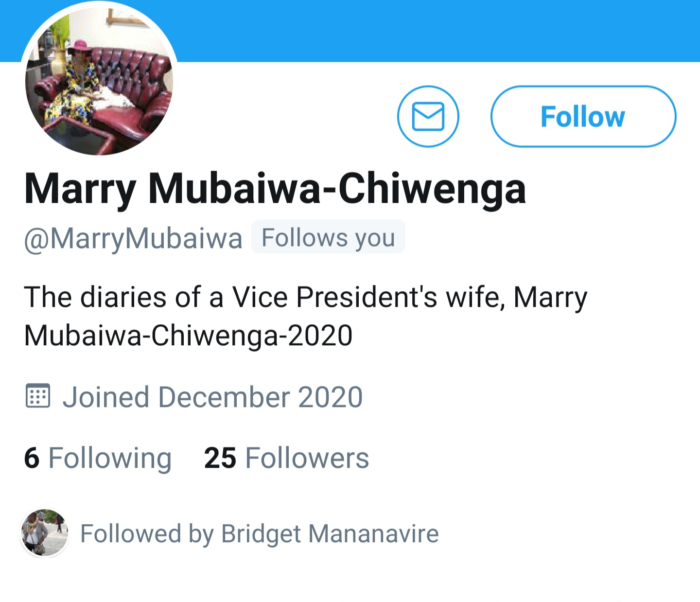Tap the number 25 in Followers count

pyautogui.click(x=220, y=458)
